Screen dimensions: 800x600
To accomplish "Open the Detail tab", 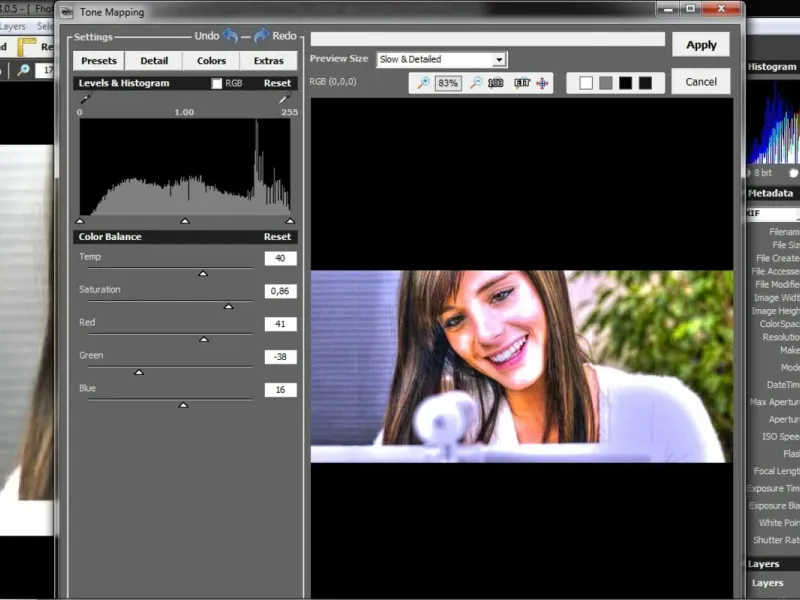I will pyautogui.click(x=154, y=61).
